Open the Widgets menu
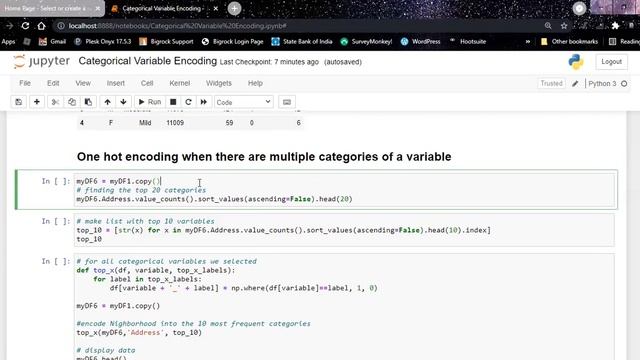The height and width of the screenshot is (360, 640). [x=219, y=83]
